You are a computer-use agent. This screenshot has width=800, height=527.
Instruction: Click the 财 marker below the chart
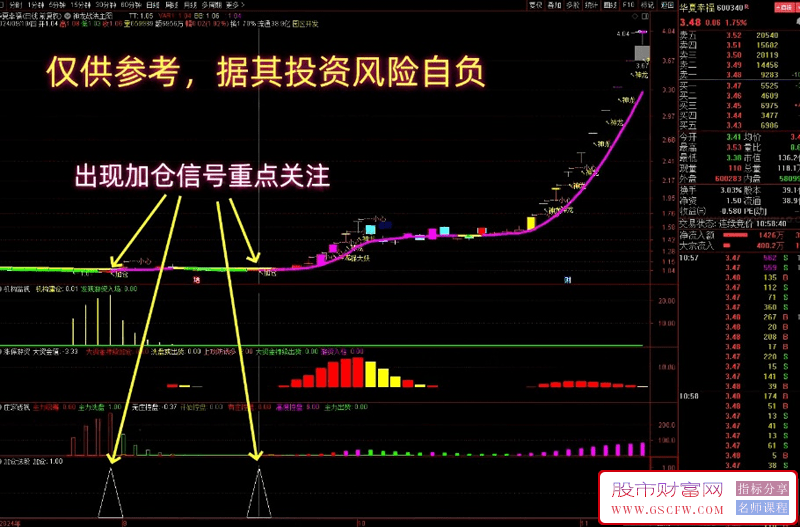point(567,280)
